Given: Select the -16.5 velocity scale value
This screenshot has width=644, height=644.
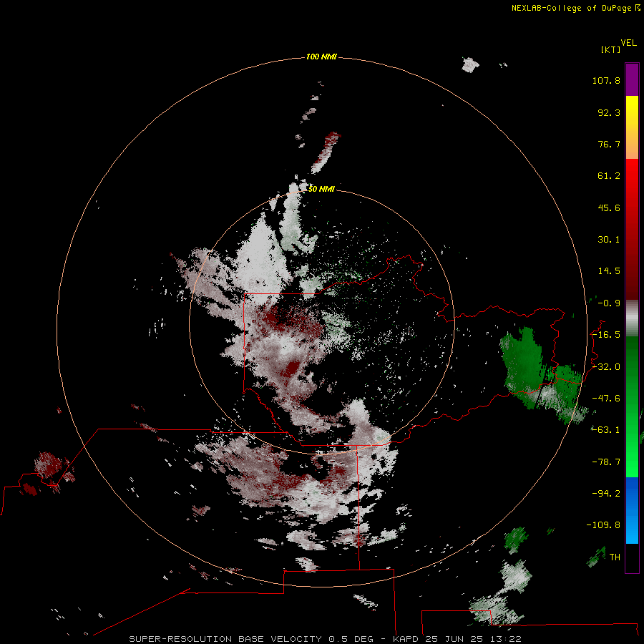Looking at the screenshot, I should click(x=606, y=335).
